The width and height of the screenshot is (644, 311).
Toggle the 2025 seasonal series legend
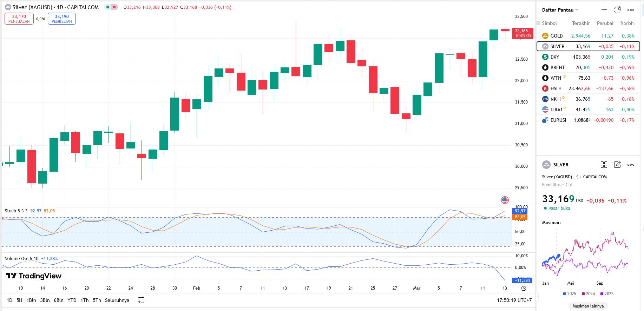pos(570,294)
